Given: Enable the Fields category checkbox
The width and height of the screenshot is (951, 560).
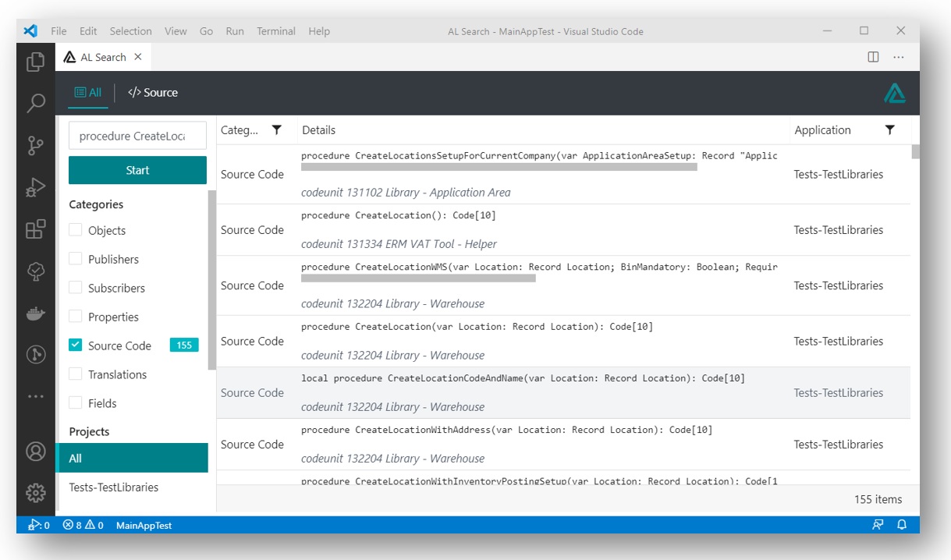Looking at the screenshot, I should click(x=76, y=403).
